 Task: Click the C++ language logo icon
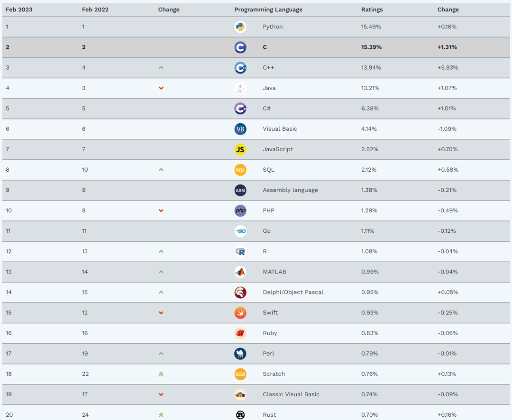tap(240, 68)
